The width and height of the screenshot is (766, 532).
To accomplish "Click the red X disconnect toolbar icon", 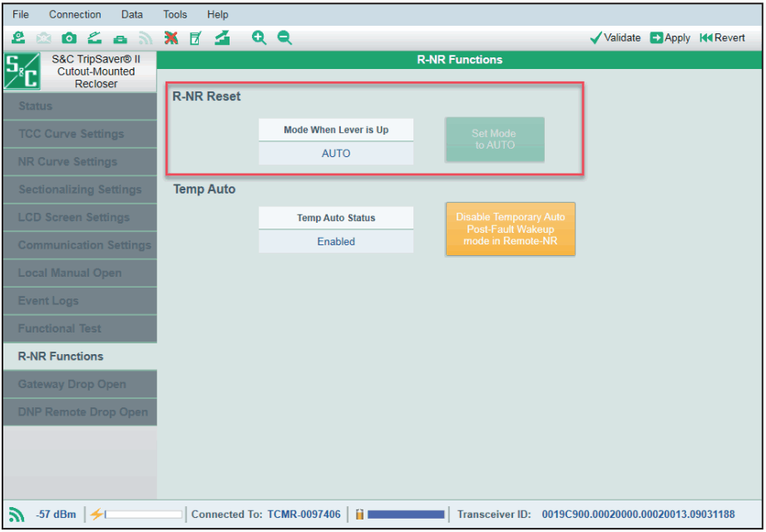I will coord(171,37).
